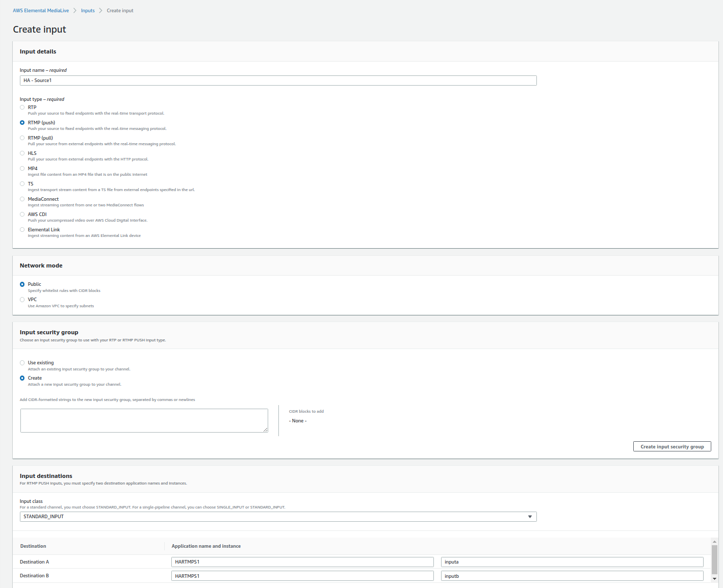Select RTP input type
This screenshot has width=723, height=588.
point(22,108)
